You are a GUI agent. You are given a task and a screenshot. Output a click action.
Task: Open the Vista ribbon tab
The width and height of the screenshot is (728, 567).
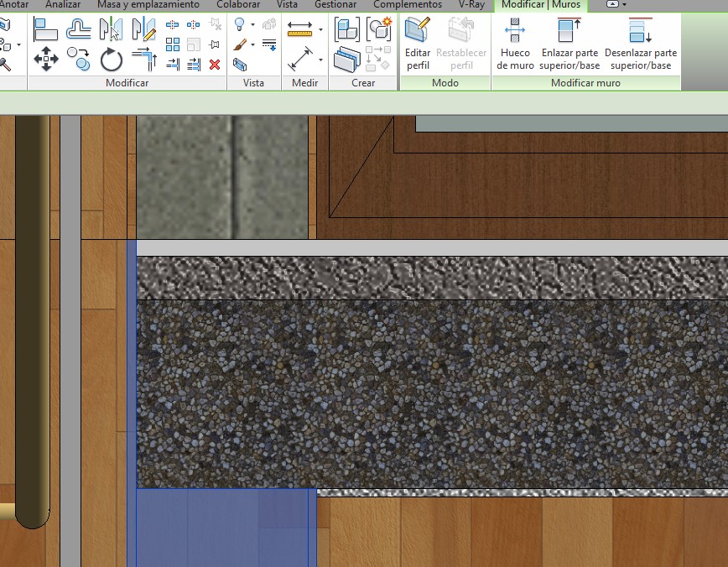287,4
